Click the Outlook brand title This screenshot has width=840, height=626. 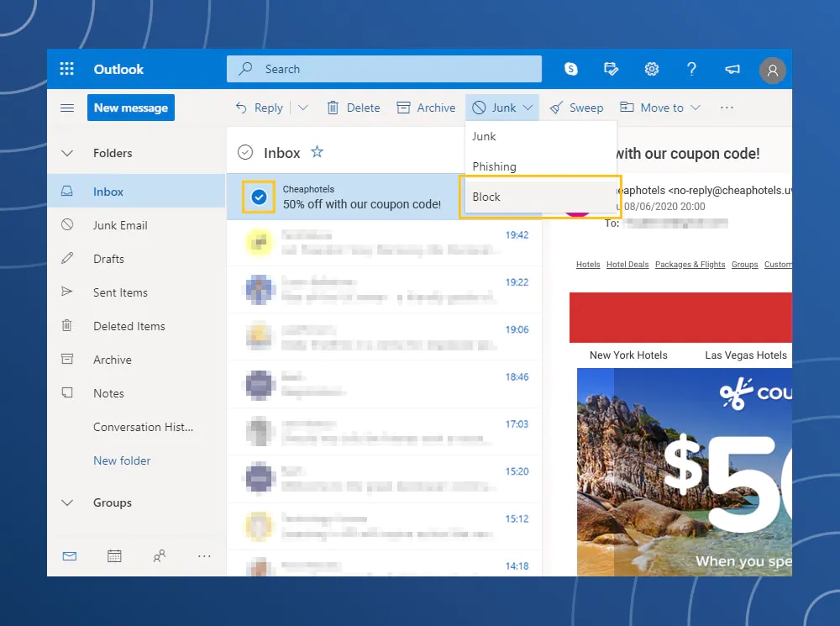coord(118,69)
